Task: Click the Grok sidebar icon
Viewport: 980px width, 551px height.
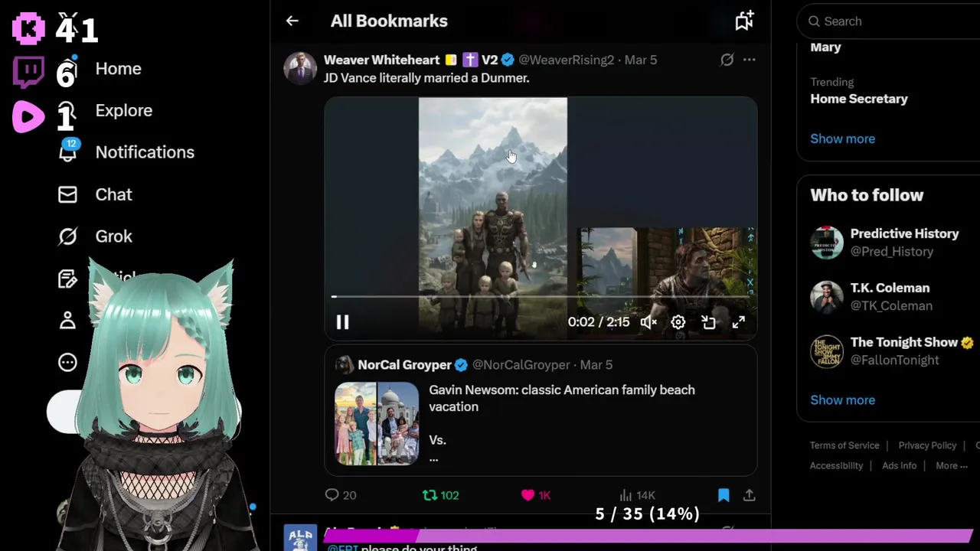Action: (x=67, y=236)
